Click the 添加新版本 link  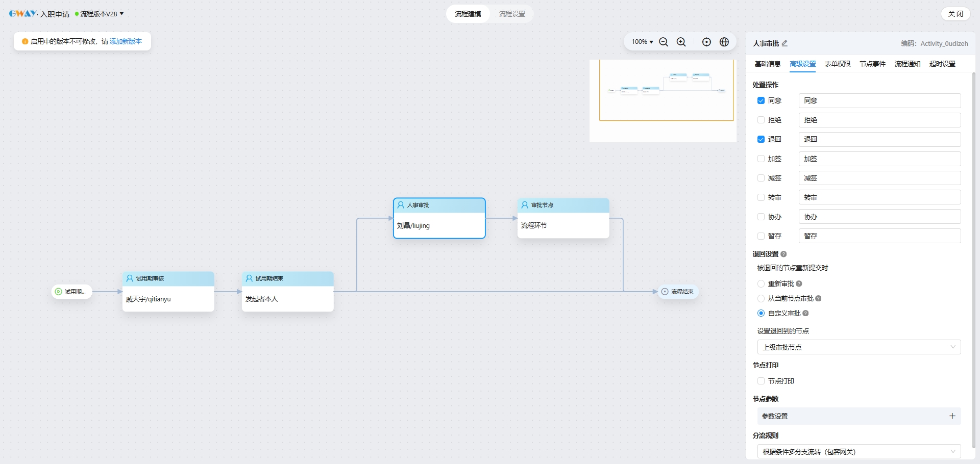(126, 41)
